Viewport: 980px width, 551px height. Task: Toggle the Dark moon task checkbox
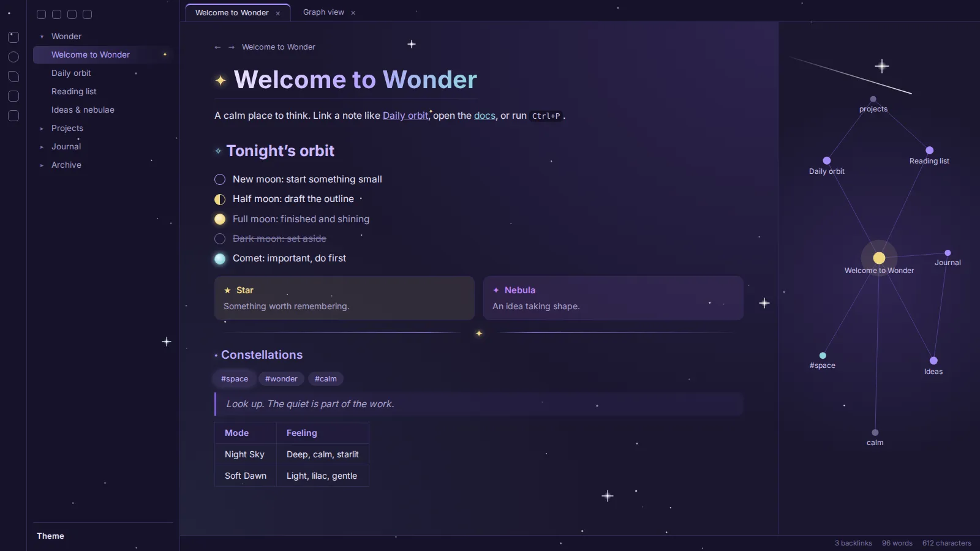click(x=220, y=239)
